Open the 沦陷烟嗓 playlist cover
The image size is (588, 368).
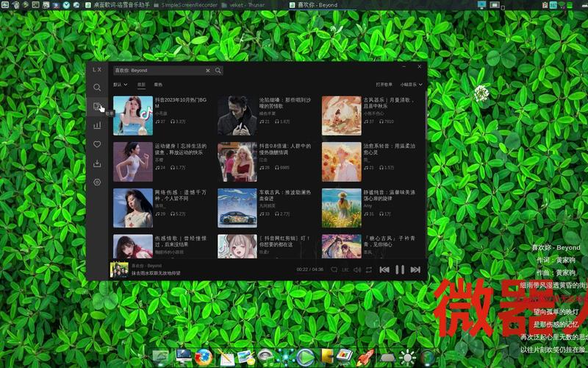237,116
